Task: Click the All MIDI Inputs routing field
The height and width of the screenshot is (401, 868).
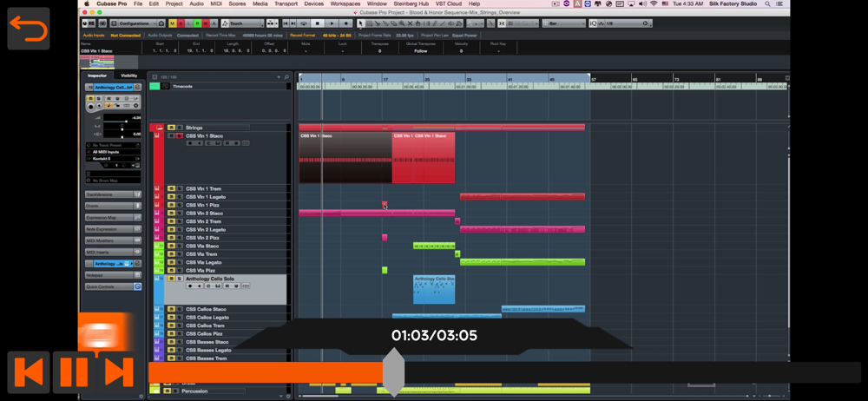Action: point(113,152)
